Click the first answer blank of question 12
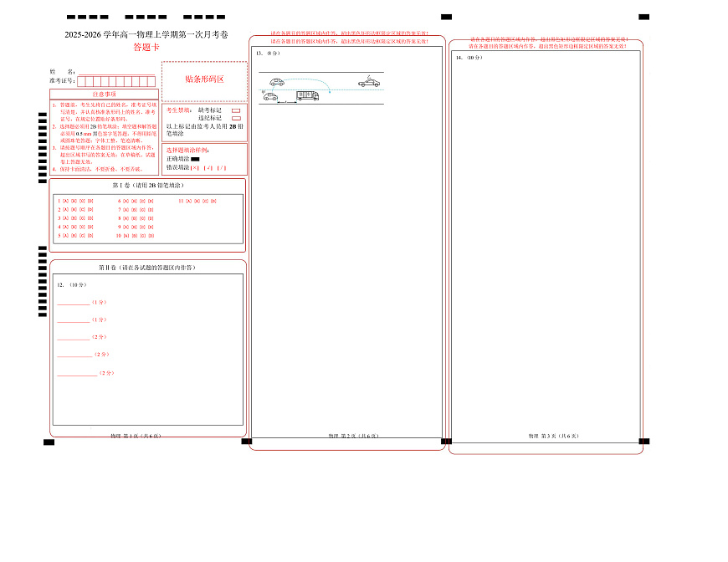728x562 pixels. pos(73,304)
